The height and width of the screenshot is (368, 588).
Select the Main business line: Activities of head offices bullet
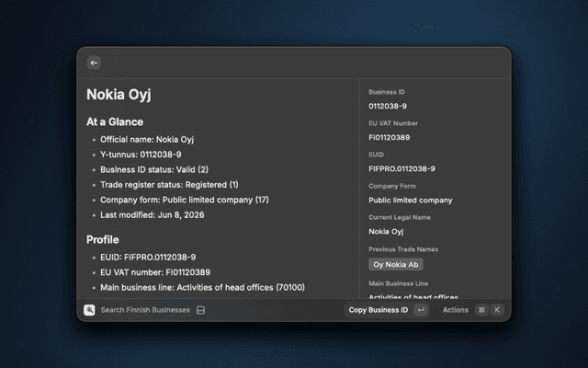202,288
